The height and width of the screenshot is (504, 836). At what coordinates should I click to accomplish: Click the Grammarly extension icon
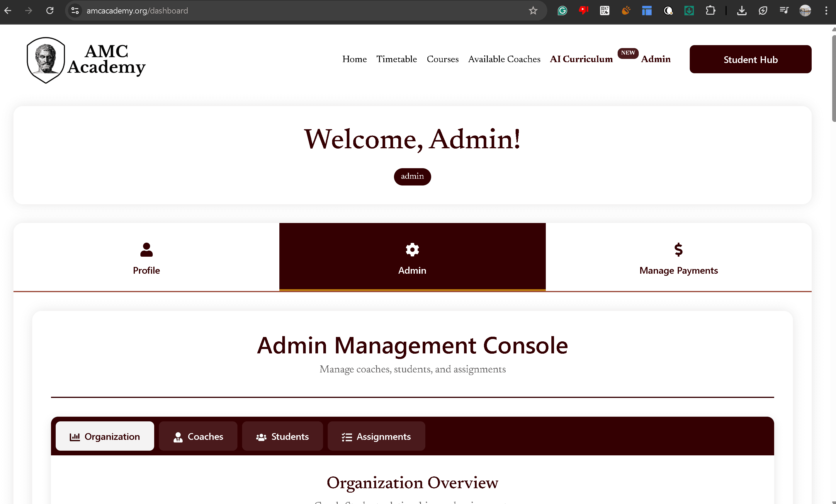coord(562,11)
